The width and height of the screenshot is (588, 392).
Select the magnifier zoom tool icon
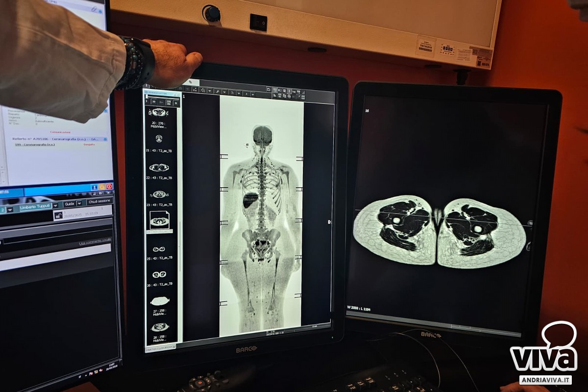217,91
